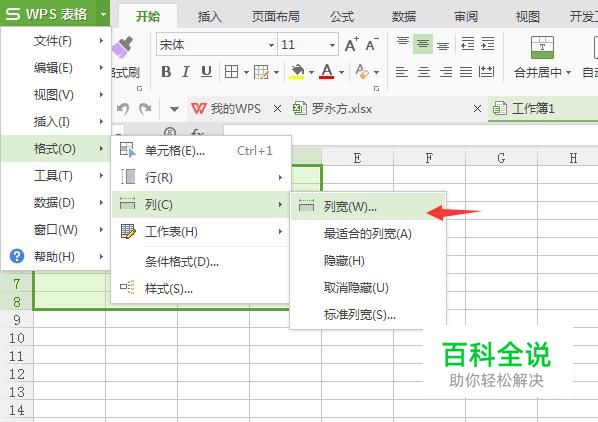Screen dimensions: 598x422
Task: Close the 我的WPS tab
Action: tap(278, 109)
